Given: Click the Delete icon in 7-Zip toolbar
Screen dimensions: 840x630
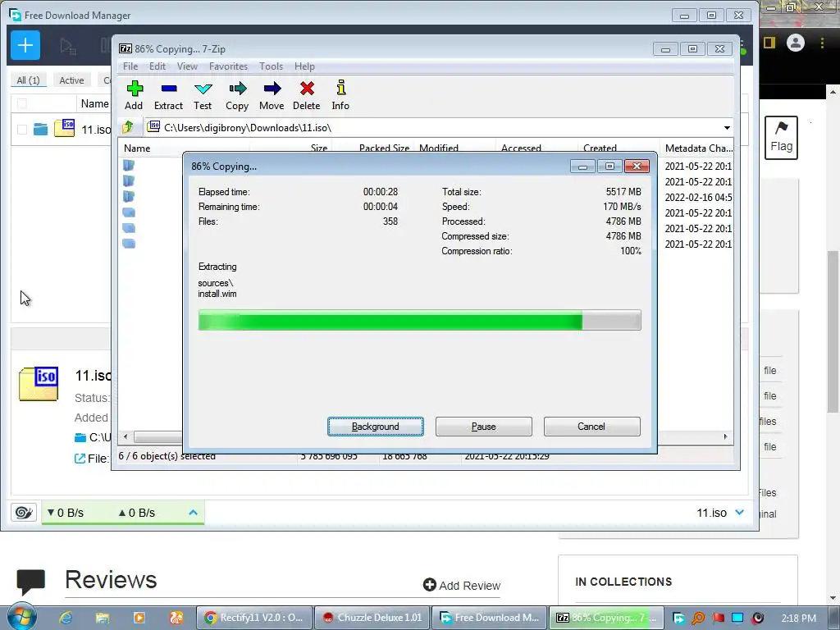Looking at the screenshot, I should 307,89.
